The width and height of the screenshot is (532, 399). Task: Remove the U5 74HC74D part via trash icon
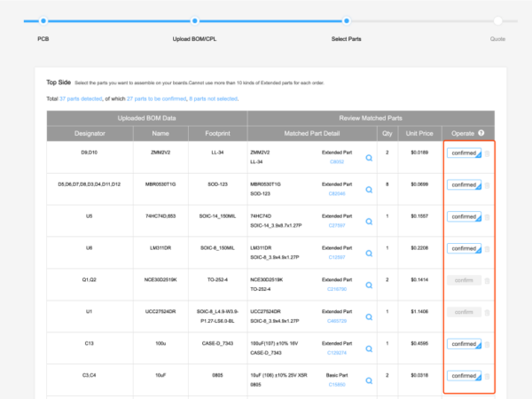point(487,216)
